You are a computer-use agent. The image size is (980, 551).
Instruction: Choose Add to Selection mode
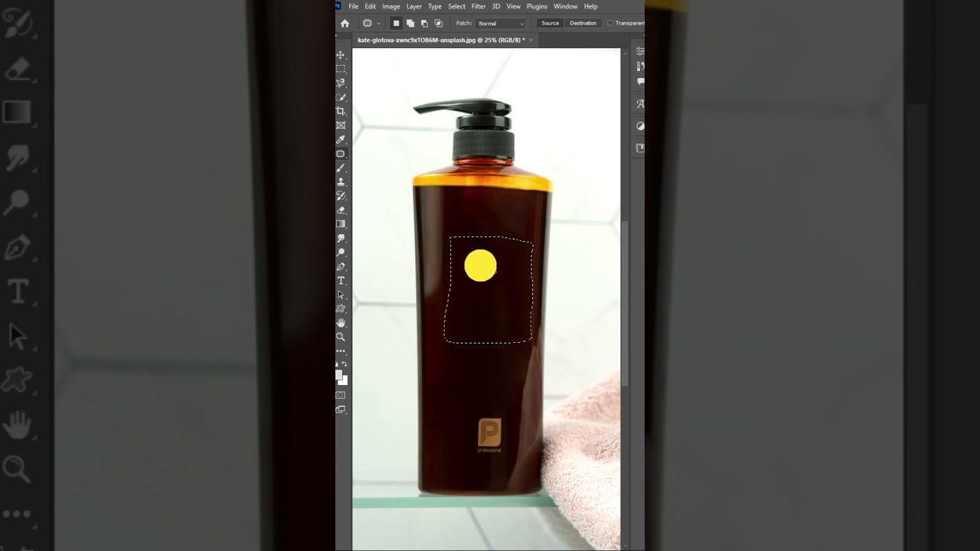click(410, 23)
